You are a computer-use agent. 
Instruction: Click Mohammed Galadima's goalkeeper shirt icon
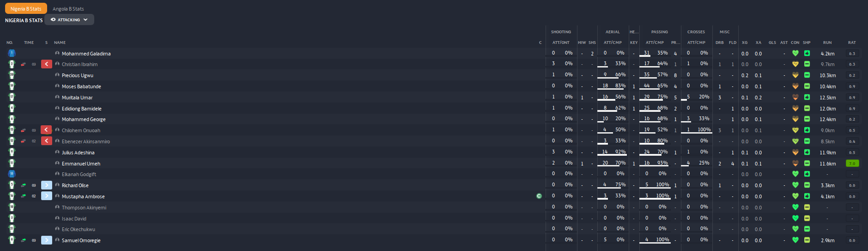pos(12,54)
